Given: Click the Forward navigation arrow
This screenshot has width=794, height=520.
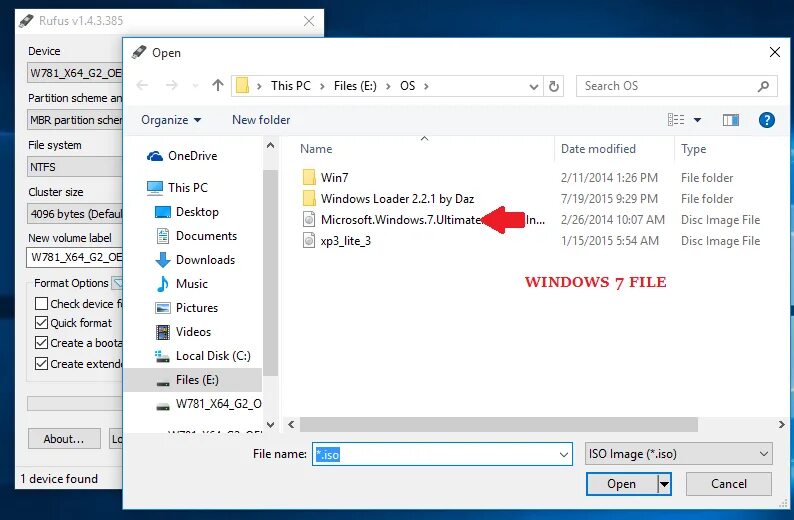Looking at the screenshot, I should 172,86.
